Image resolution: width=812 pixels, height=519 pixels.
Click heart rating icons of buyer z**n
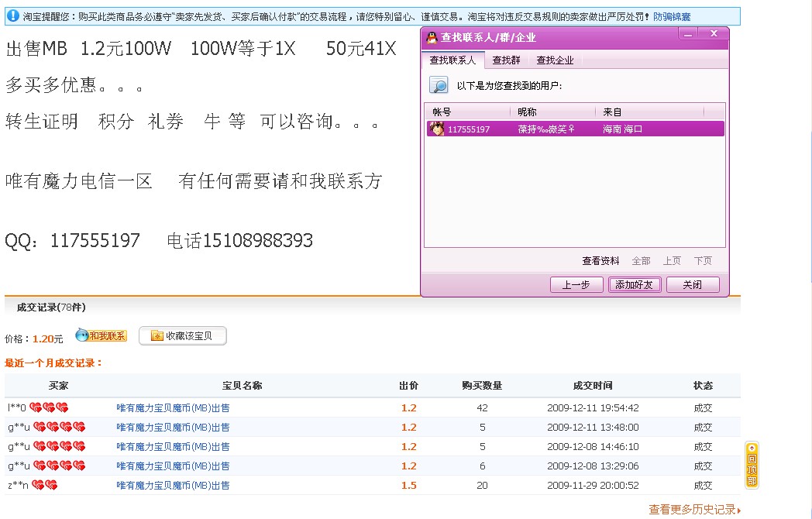click(44, 485)
